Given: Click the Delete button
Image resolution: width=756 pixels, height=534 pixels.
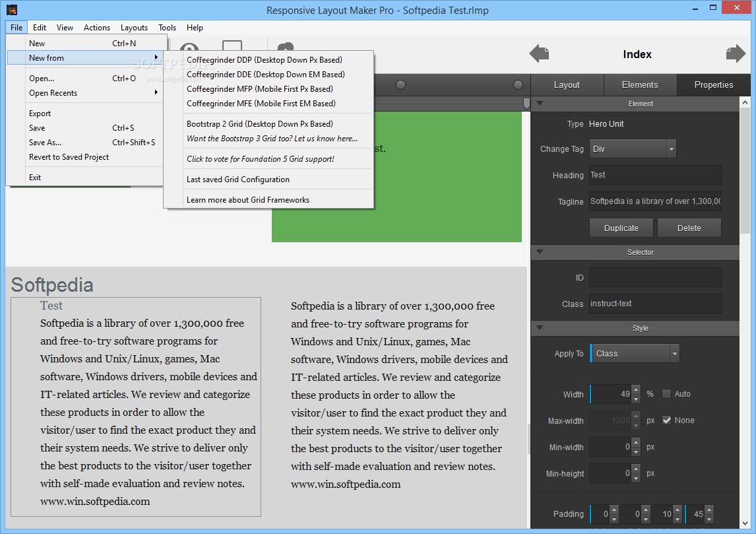Looking at the screenshot, I should (689, 228).
